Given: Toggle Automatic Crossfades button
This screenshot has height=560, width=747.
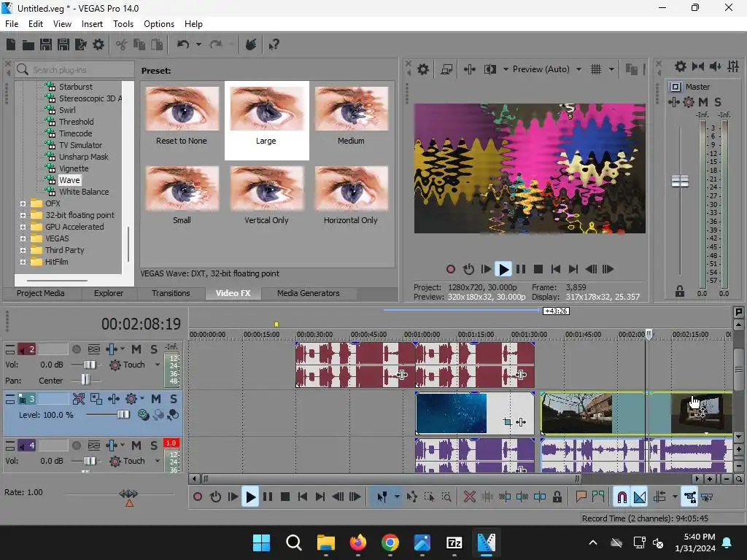Looking at the screenshot, I should 640,497.
